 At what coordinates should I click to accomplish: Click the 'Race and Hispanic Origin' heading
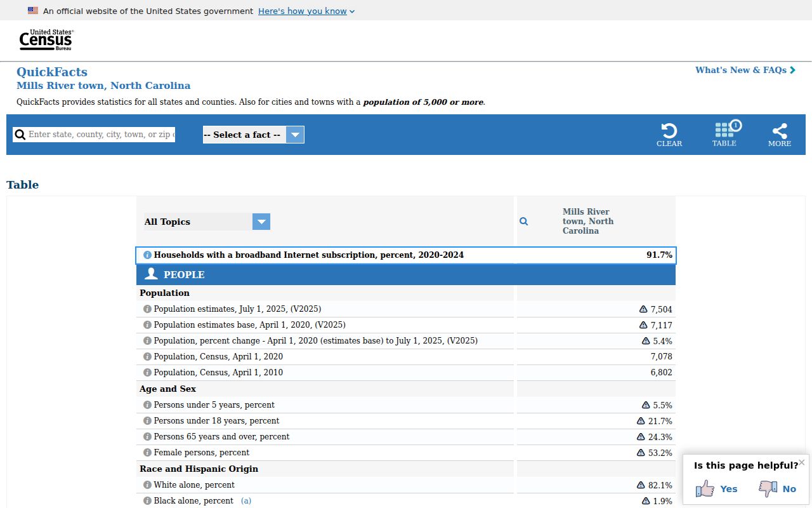(199, 469)
